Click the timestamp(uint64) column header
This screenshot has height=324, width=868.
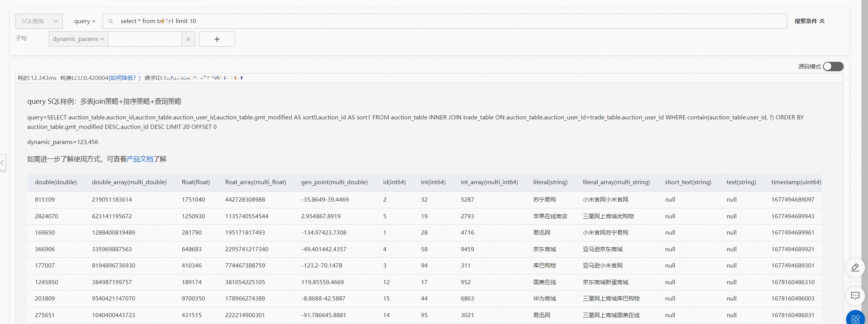coord(796,182)
